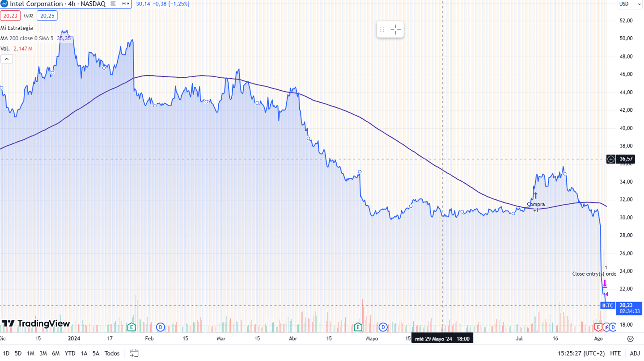This screenshot has width=644, height=361.
Task: Grab the floating toolbar drag handle
Action: coord(382,29)
